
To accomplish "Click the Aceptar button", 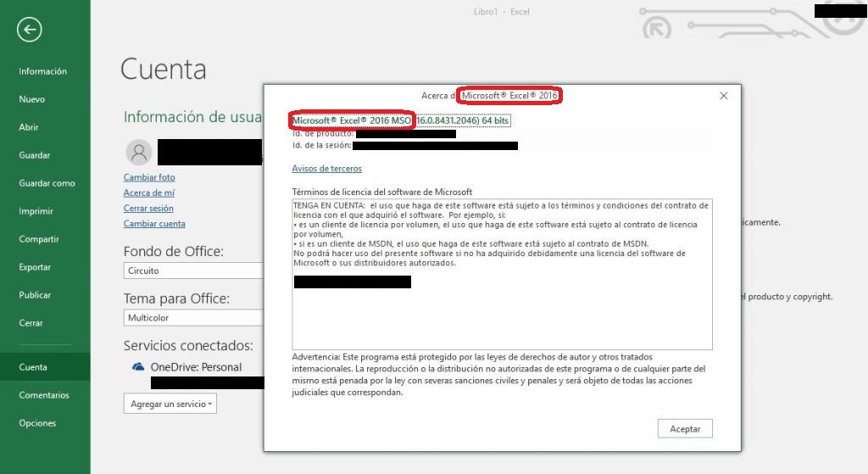I will [x=685, y=428].
